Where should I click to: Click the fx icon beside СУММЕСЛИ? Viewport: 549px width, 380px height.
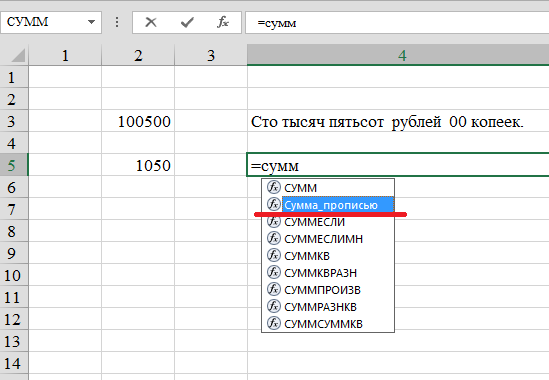point(274,221)
